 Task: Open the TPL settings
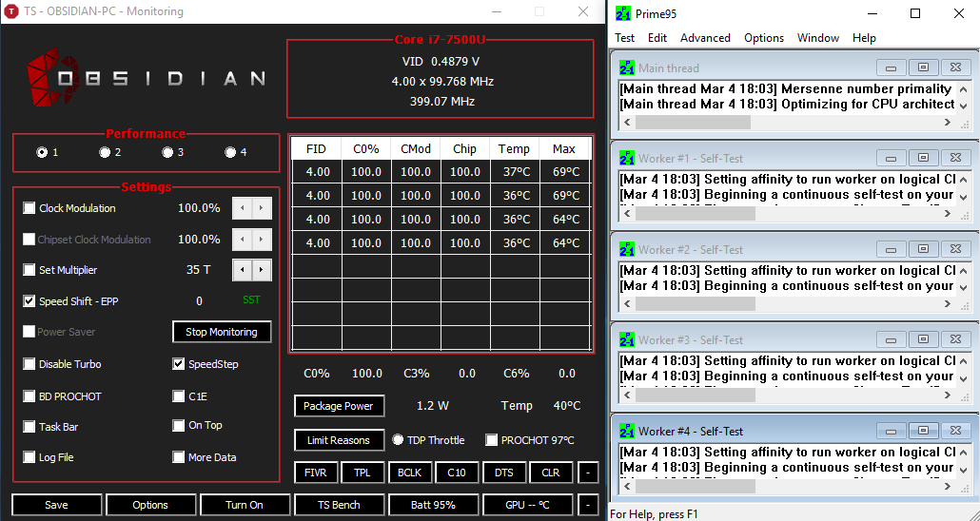tap(363, 473)
